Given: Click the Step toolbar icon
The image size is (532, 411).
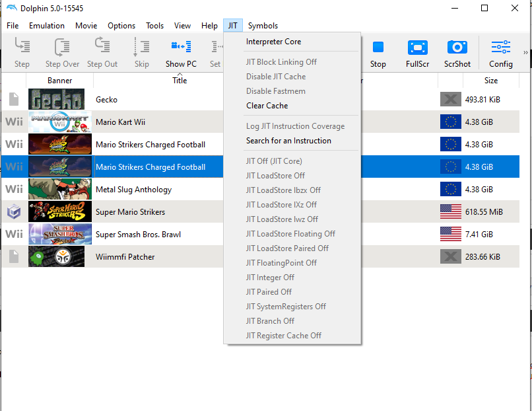Looking at the screenshot, I should pos(22,46).
